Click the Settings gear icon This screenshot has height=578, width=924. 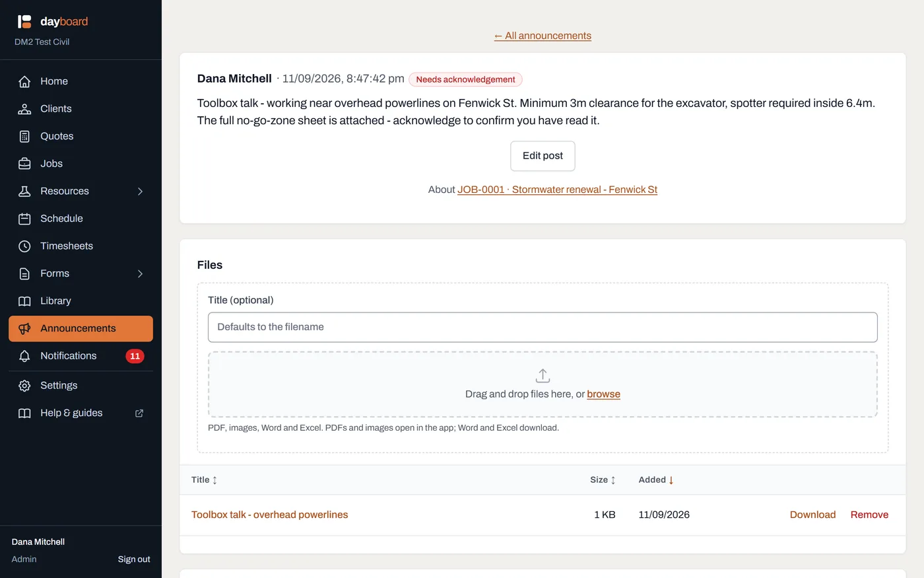pos(24,386)
